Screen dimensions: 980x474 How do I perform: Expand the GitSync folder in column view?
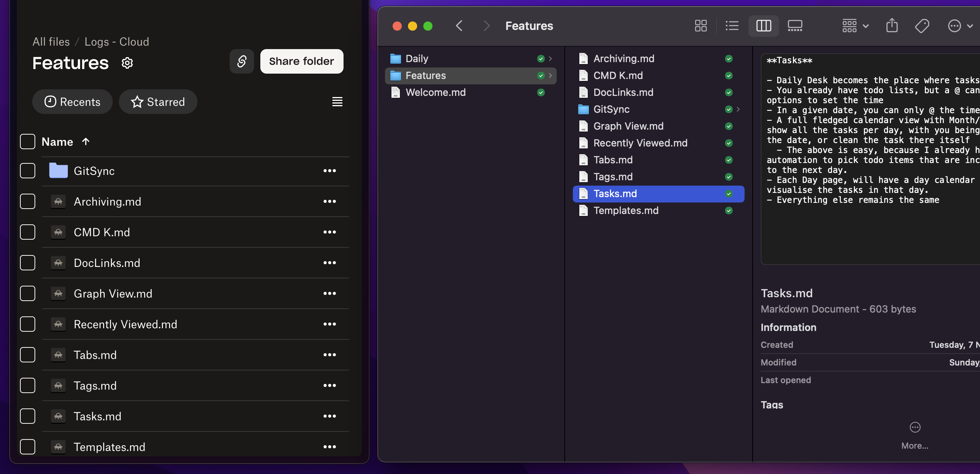click(738, 109)
